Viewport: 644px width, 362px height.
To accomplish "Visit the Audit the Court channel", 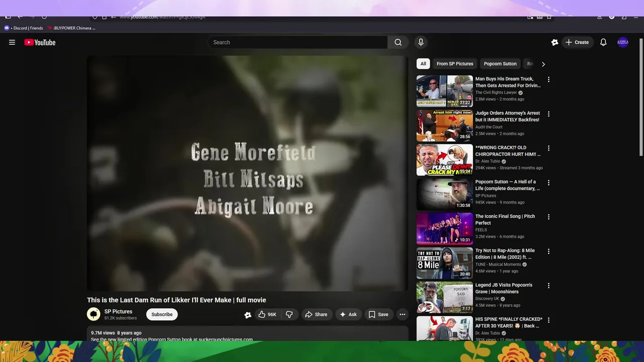I will (x=489, y=127).
